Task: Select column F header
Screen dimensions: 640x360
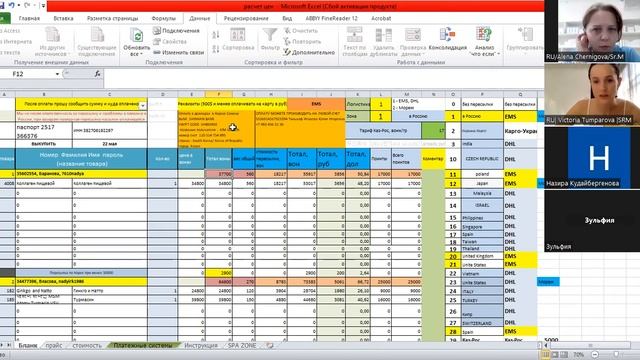Action: (218, 94)
